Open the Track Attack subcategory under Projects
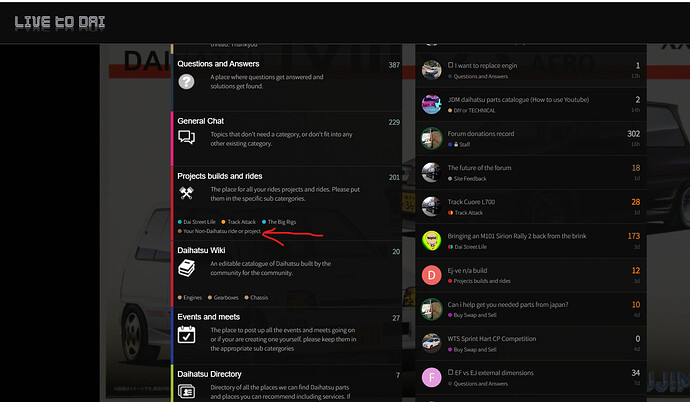This screenshot has width=690, height=402. (238, 222)
